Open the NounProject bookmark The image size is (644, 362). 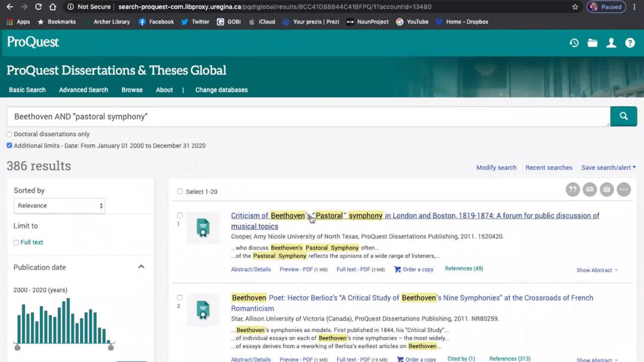[367, 22]
